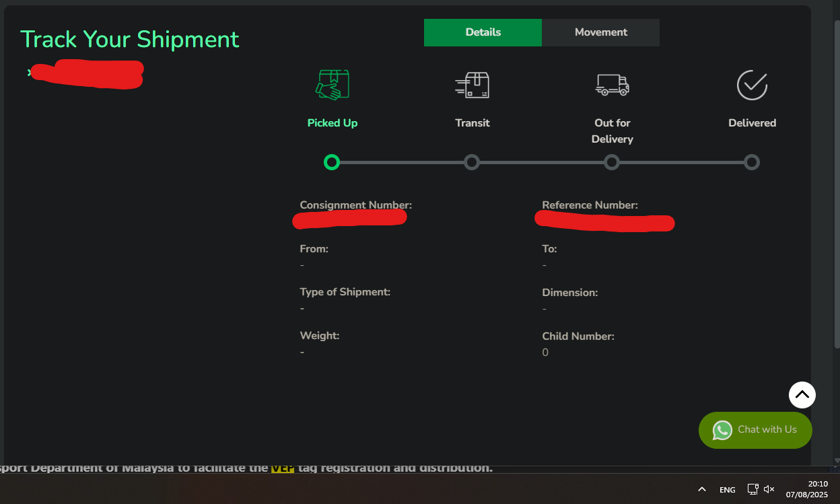Click the Picked Up handshake package icon
840x504 pixels.
332,85
